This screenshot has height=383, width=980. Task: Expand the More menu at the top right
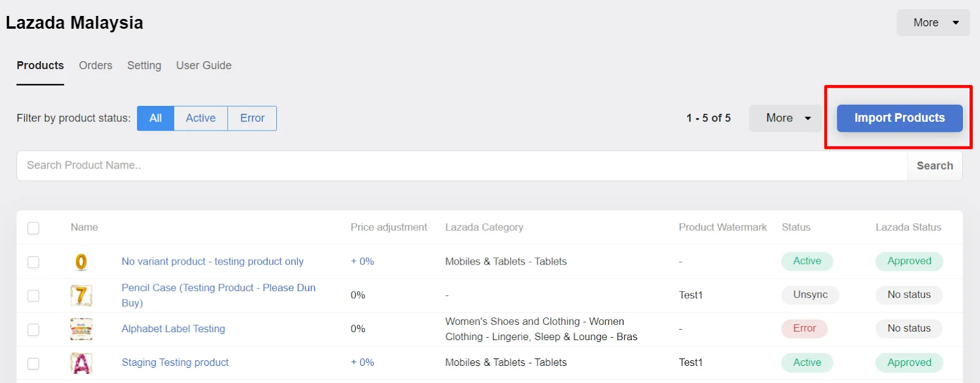(932, 22)
